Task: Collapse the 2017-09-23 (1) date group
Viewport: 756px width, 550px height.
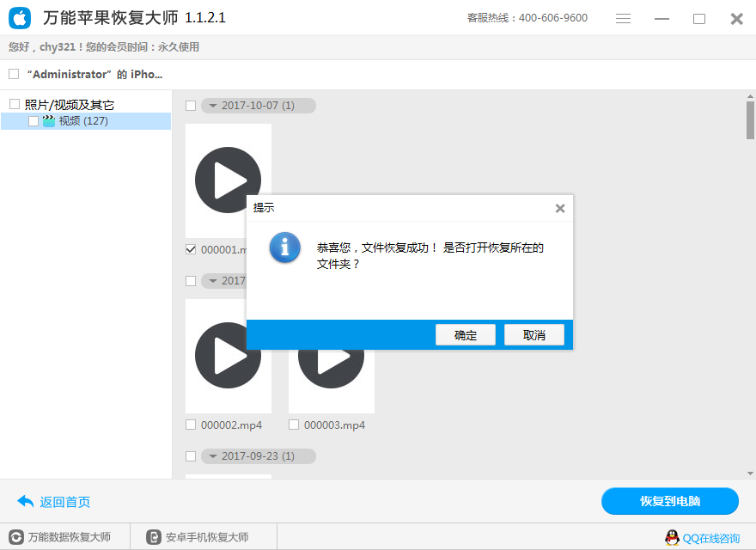Action: [213, 456]
